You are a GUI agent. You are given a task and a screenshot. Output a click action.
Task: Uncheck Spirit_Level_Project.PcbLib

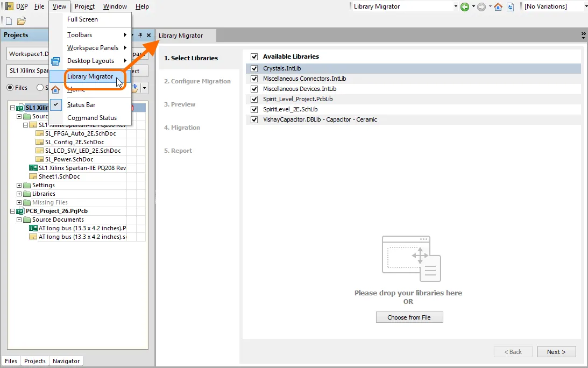coord(254,99)
